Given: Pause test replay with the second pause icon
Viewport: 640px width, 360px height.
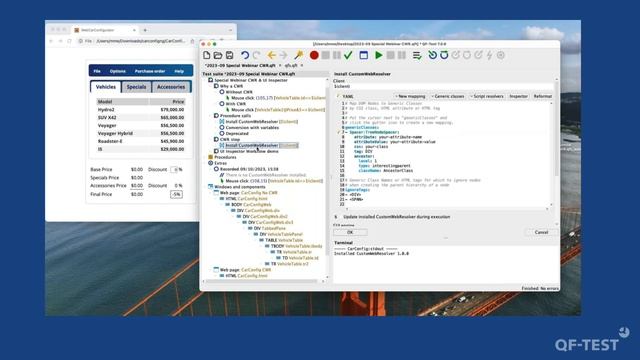Looking at the screenshot, I should tap(402, 55).
